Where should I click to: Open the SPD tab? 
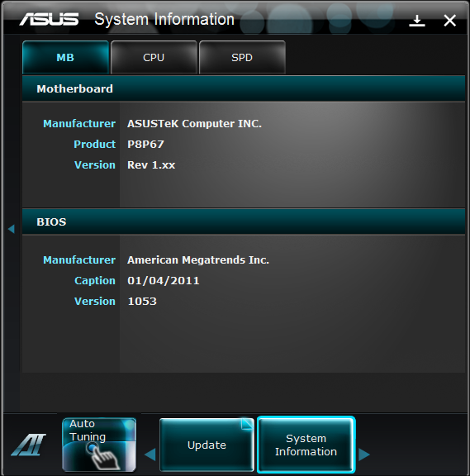tap(242, 57)
